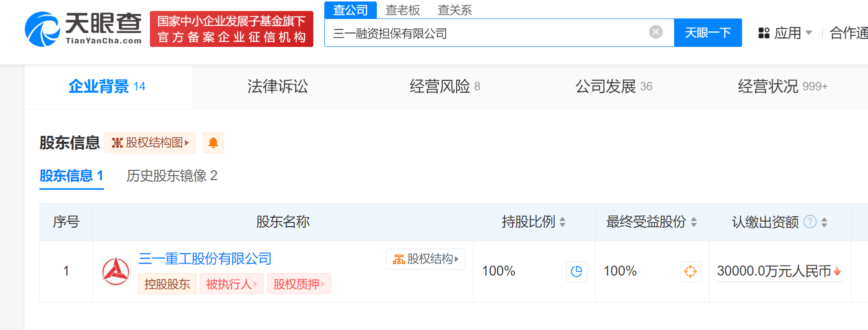Select the 经营状况 999+ tab
Image resolution: width=868 pixels, height=330 pixels.
(783, 86)
